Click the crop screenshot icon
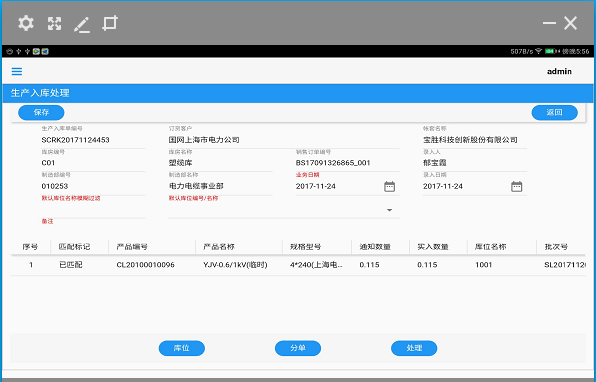 [110, 23]
